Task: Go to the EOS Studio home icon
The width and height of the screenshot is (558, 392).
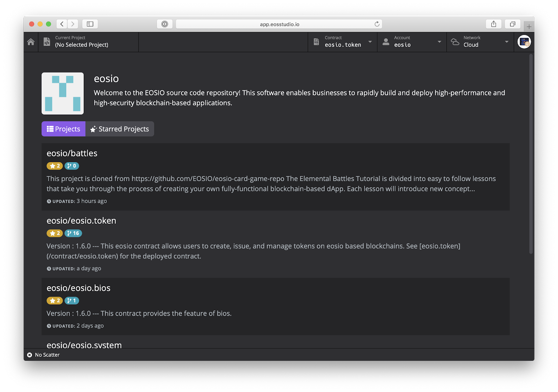Action: tap(31, 42)
